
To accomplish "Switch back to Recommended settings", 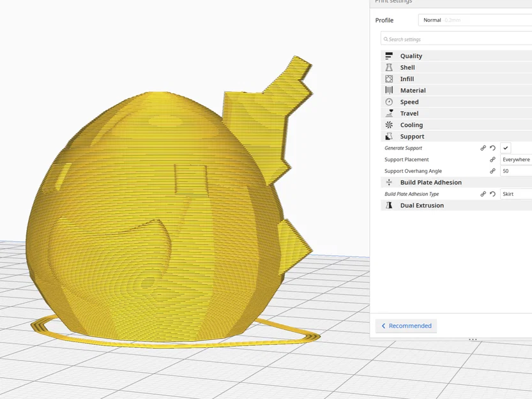I will 406,326.
